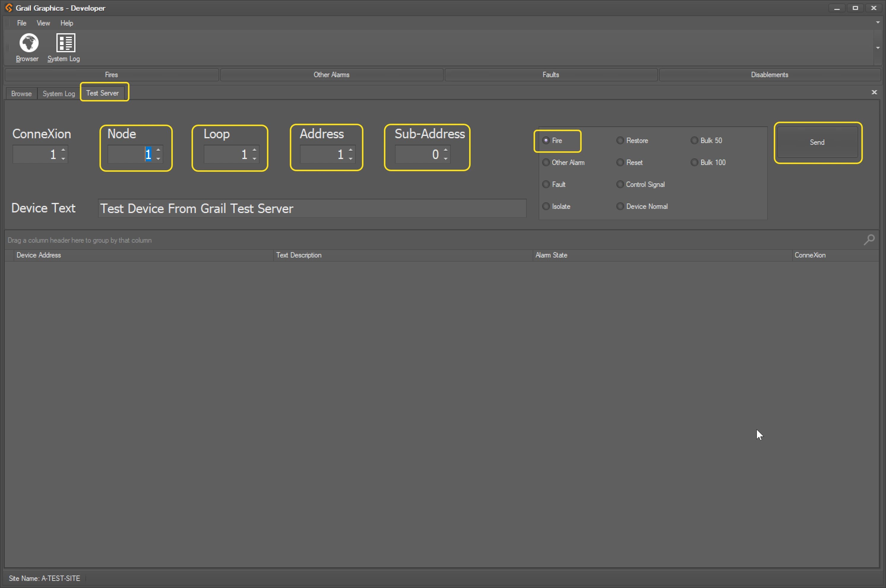Viewport: 886px width, 588px height.
Task: Select the Device Normal state
Action: (x=620, y=206)
